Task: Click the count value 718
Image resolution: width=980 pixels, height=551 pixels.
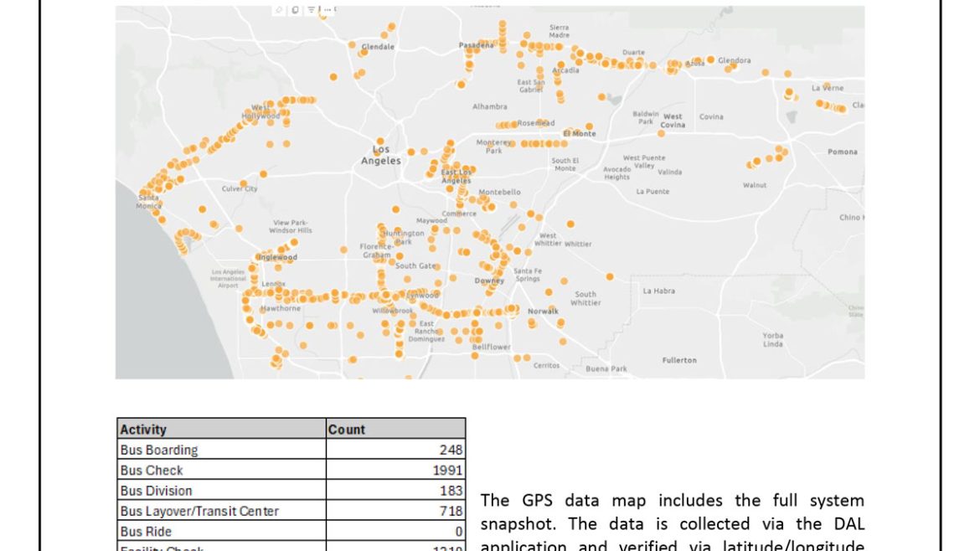Action: pyautogui.click(x=451, y=511)
